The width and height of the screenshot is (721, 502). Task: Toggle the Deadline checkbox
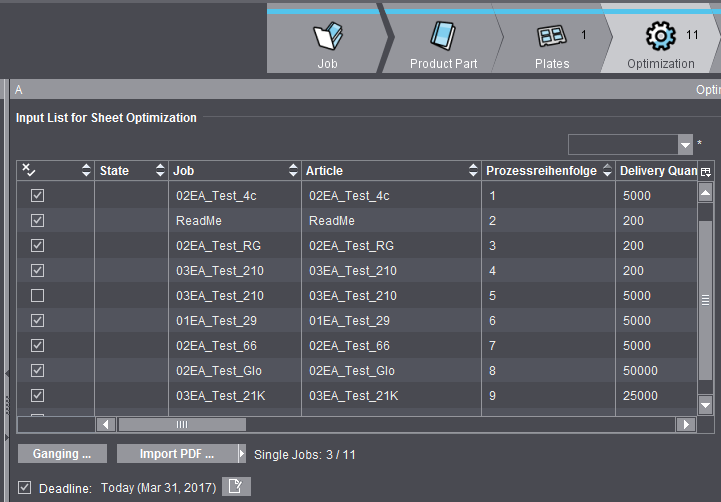24,488
